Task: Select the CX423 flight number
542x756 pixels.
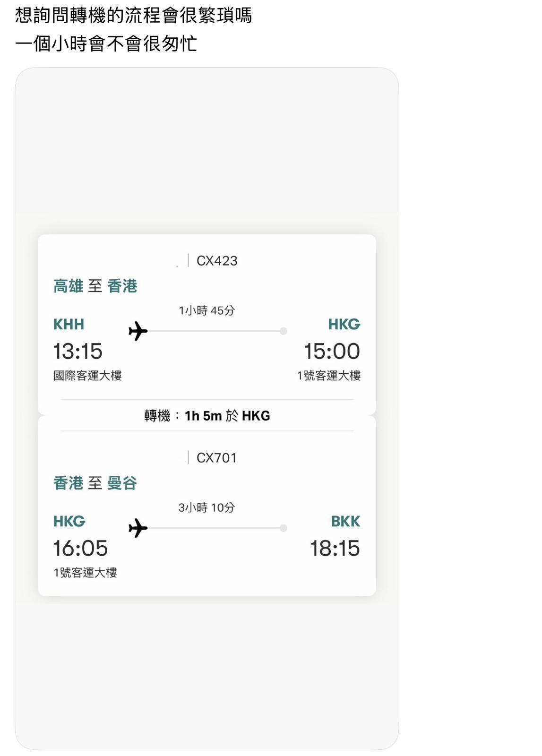Action: coord(217,261)
